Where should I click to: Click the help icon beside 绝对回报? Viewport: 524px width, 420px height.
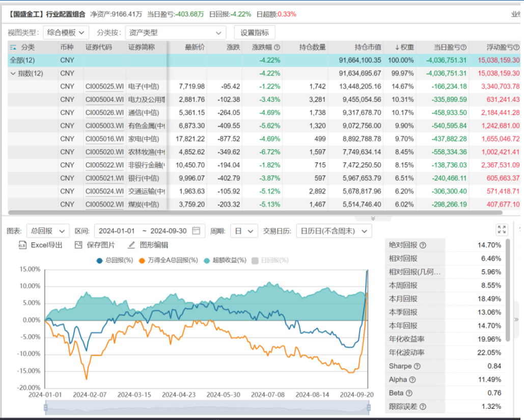[423, 245]
